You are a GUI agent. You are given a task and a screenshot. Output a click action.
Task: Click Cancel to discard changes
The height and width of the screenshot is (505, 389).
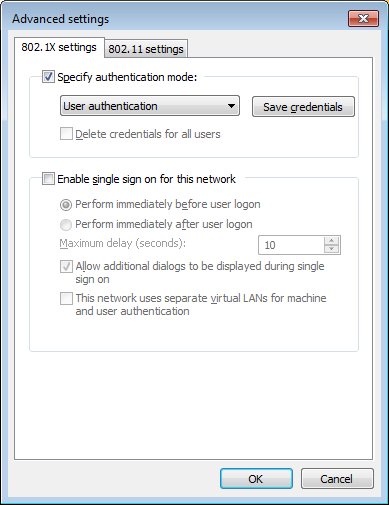click(x=337, y=479)
